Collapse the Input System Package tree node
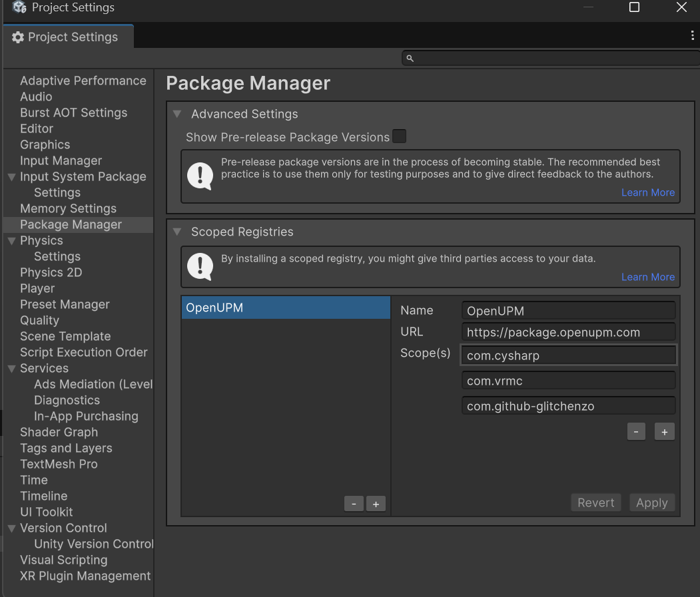 click(12, 177)
